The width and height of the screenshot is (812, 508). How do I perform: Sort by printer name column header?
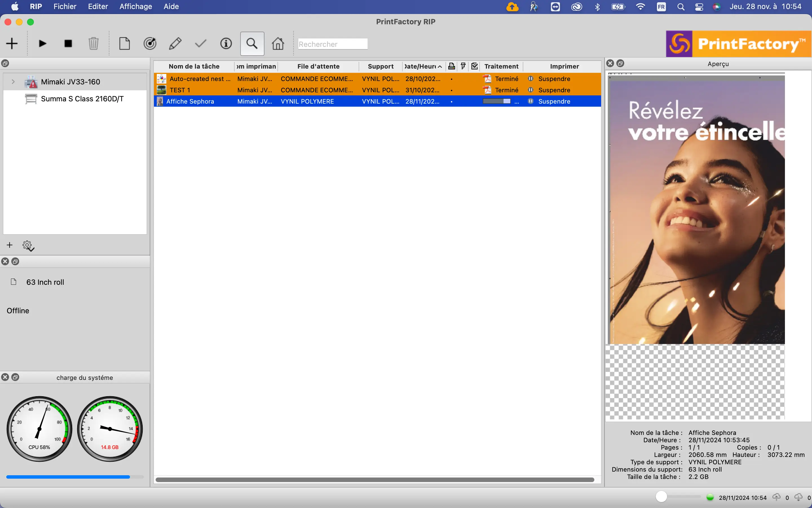pos(256,66)
